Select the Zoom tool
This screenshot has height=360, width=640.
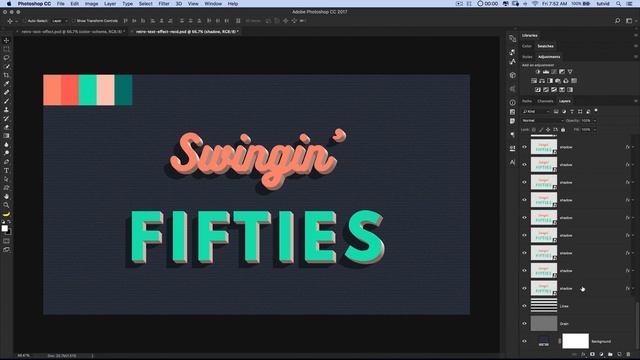pyautogui.click(x=6, y=205)
